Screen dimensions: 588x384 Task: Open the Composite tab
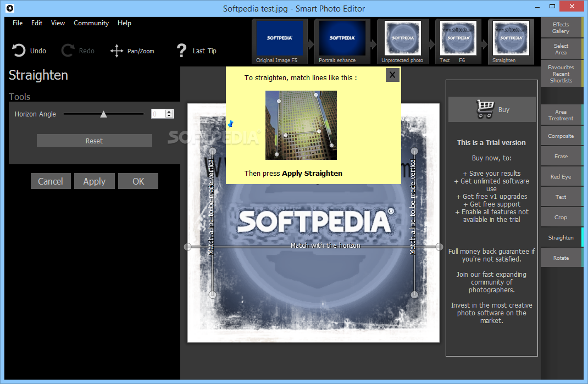pyautogui.click(x=562, y=136)
